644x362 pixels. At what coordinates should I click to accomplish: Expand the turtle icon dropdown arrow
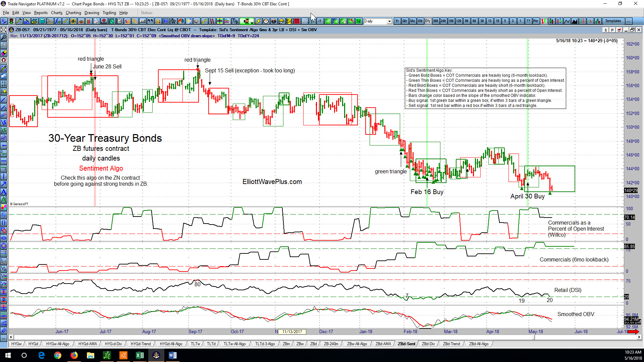click(252, 23)
